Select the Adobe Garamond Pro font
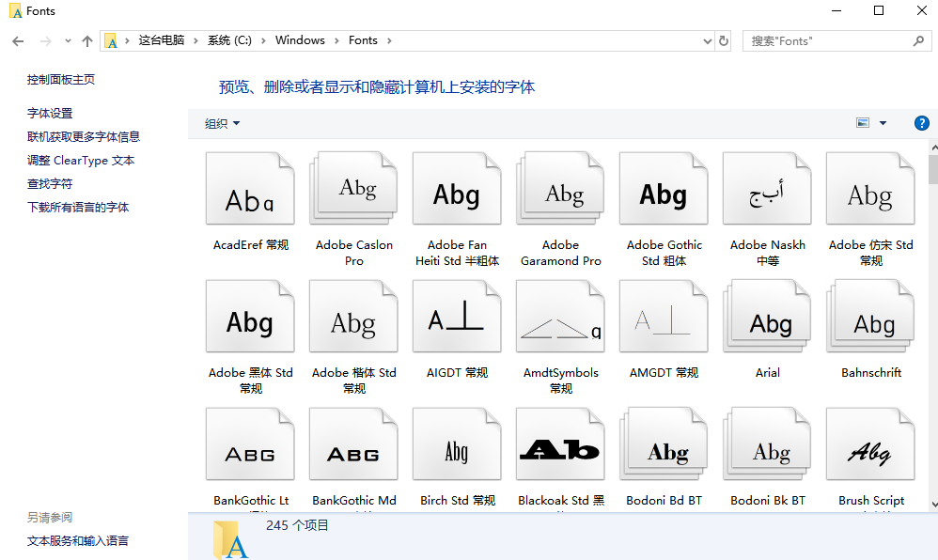This screenshot has height=560, width=938. click(560, 188)
